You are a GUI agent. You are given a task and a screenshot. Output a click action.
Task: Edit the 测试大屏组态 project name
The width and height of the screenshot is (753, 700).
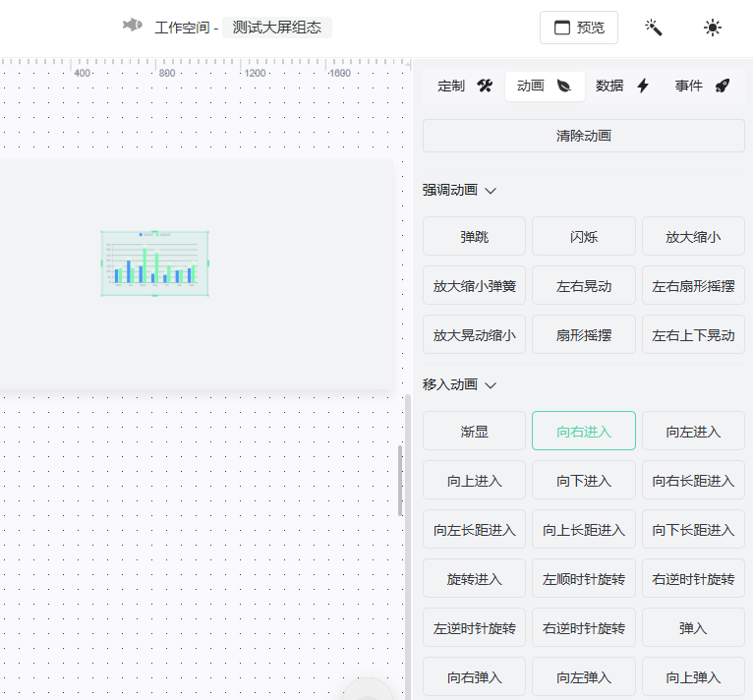tap(276, 28)
